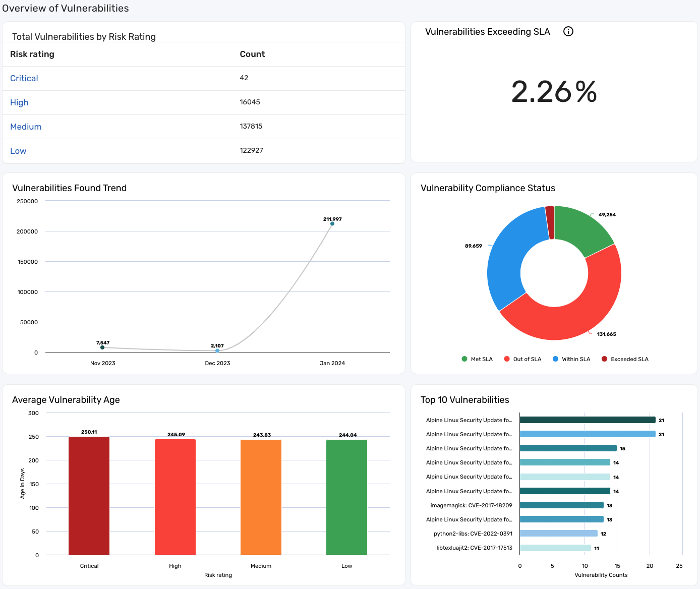Viewport: 700px width, 589px height.
Task: Toggle the Exceeded SLA legend item
Action: tap(625, 359)
